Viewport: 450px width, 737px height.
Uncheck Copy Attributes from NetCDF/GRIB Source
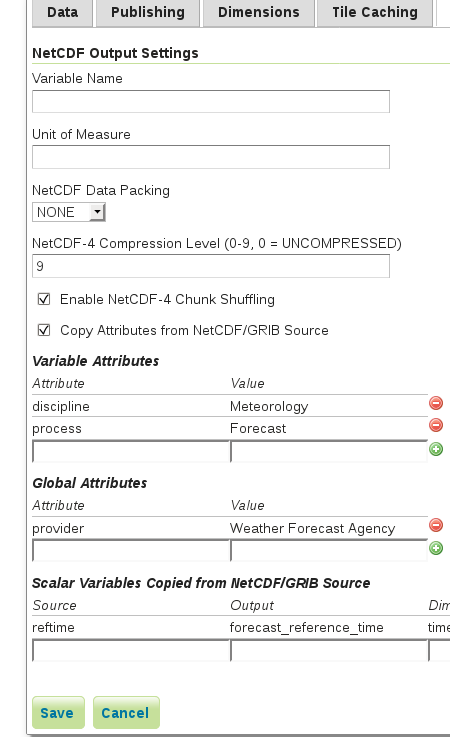pyautogui.click(x=44, y=330)
